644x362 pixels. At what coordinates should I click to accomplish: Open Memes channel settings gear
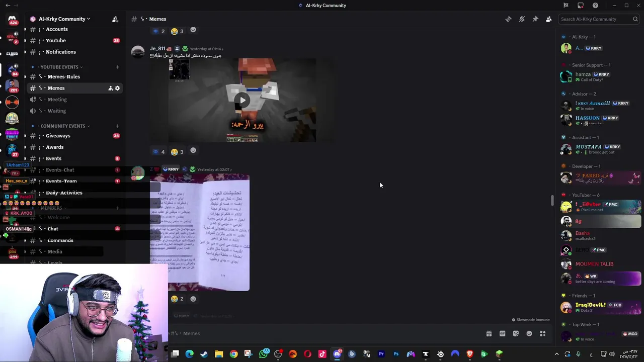coord(117,88)
